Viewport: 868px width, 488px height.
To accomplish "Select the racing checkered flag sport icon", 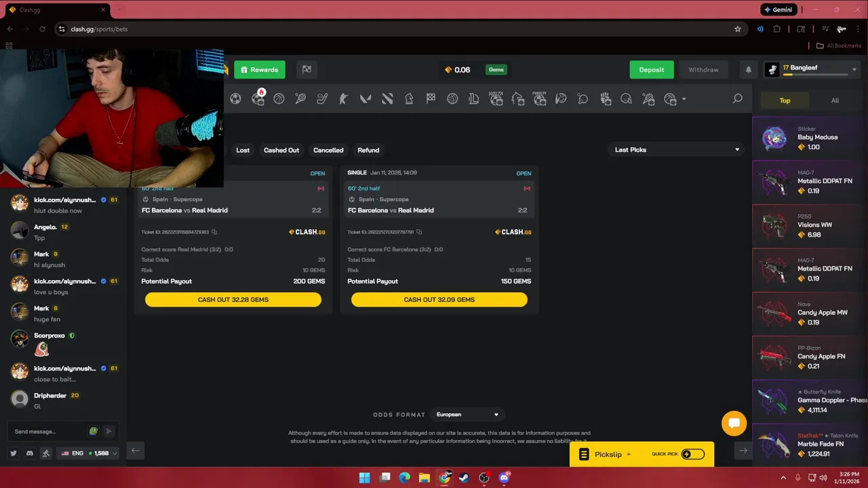I will pos(431,99).
